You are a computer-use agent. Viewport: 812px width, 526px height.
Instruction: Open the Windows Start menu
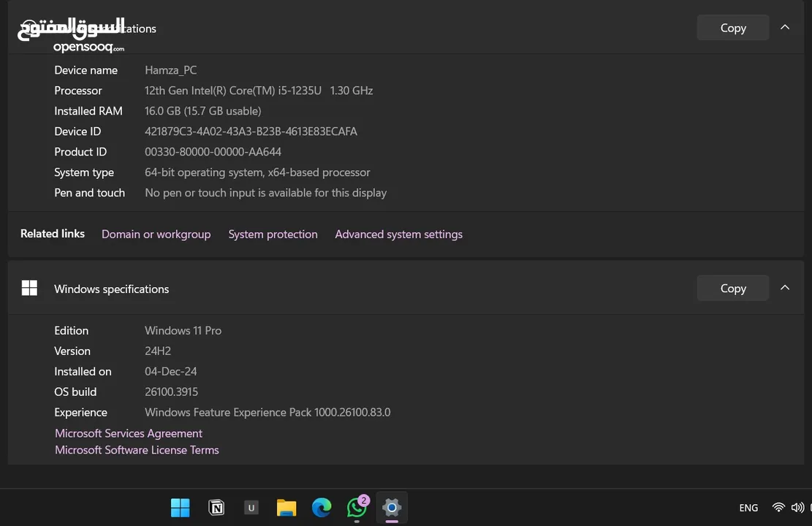tap(181, 508)
